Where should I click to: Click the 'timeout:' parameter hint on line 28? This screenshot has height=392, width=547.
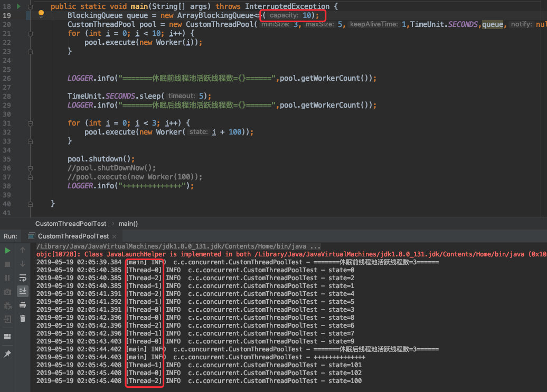(182, 96)
